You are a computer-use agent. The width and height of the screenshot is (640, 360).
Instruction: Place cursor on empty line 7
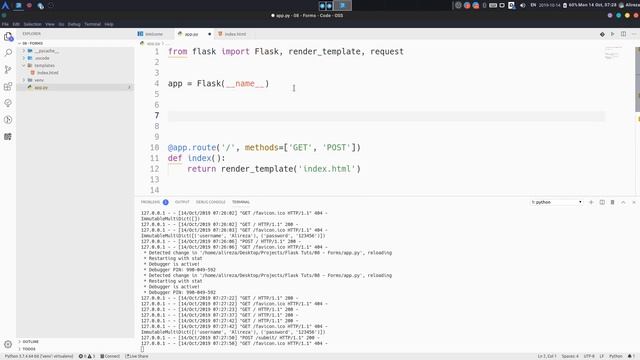click(x=386, y=116)
